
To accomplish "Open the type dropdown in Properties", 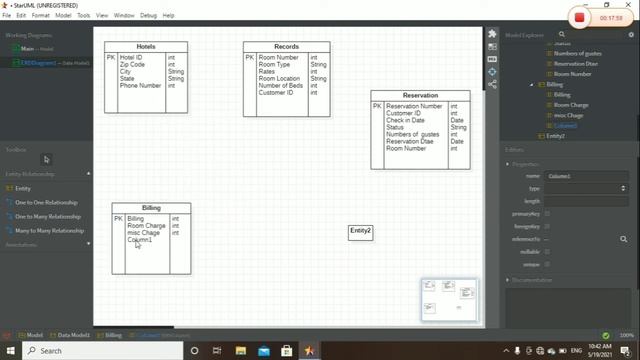I will (586, 189).
